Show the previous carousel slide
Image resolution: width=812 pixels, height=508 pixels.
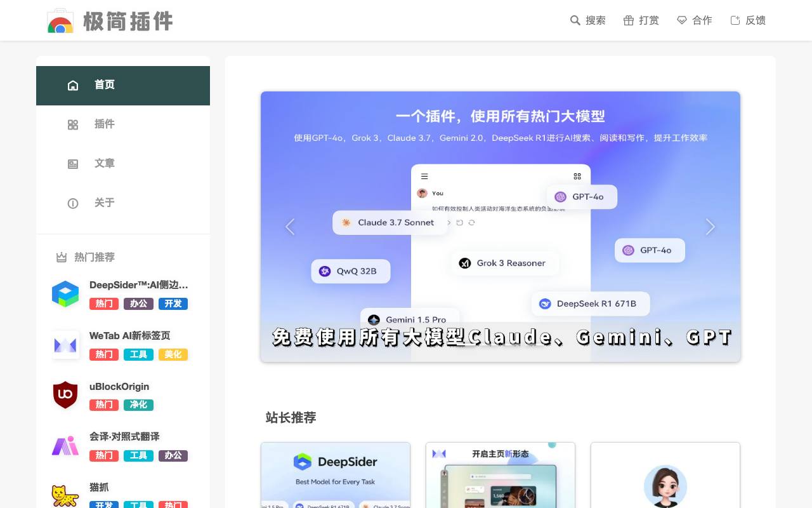coord(290,227)
